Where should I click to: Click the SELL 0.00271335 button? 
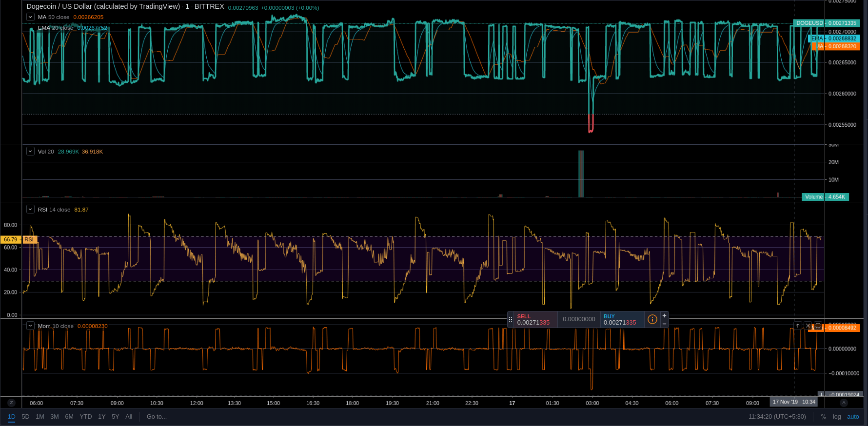(x=535, y=320)
